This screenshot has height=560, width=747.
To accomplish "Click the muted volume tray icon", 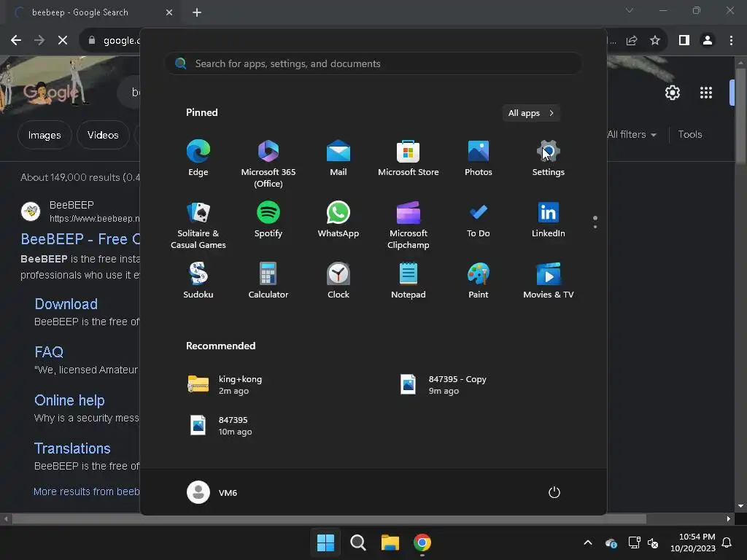I will (x=653, y=542).
